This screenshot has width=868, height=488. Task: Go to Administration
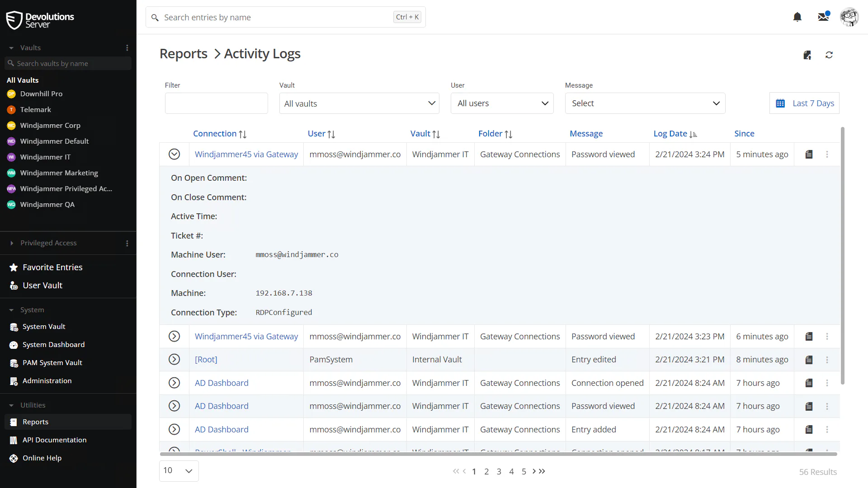47,381
